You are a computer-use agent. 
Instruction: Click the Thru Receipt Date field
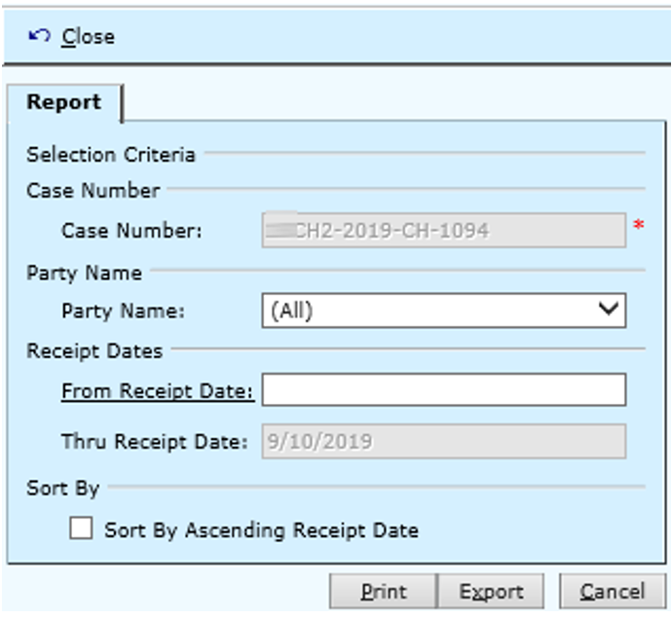(443, 441)
